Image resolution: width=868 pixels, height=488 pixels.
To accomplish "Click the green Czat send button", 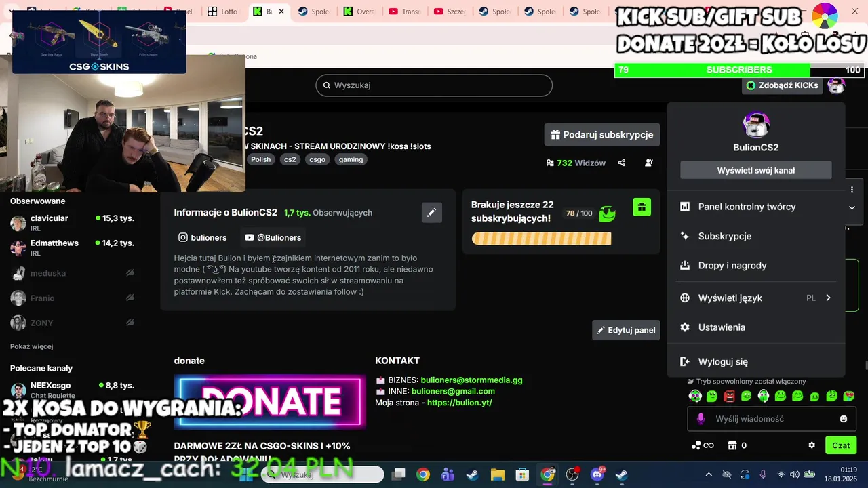I will [841, 445].
